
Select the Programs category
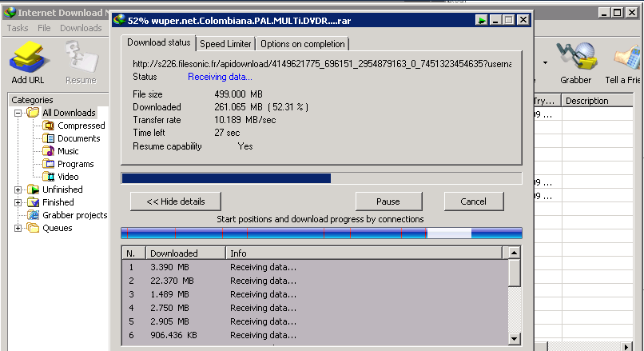click(x=75, y=164)
